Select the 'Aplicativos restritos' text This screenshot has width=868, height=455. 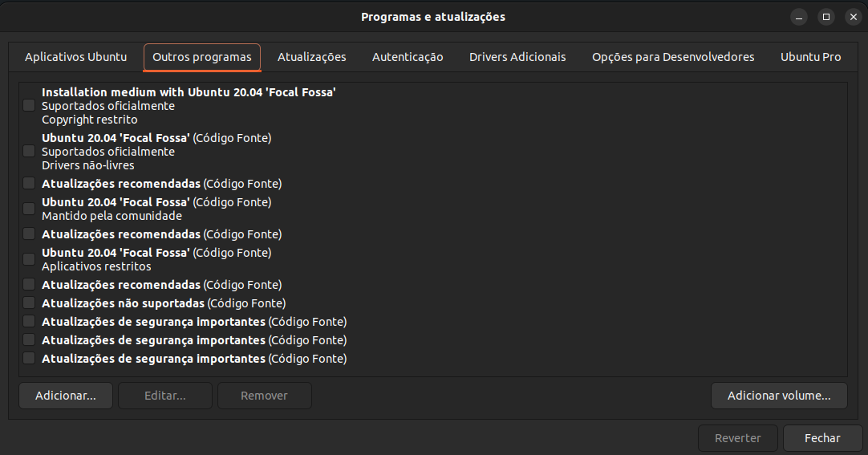pos(96,266)
